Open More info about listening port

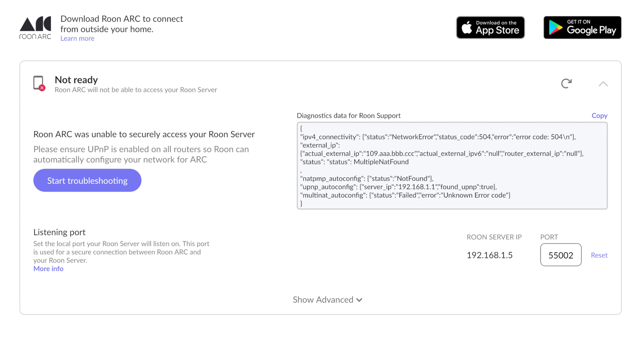48,269
